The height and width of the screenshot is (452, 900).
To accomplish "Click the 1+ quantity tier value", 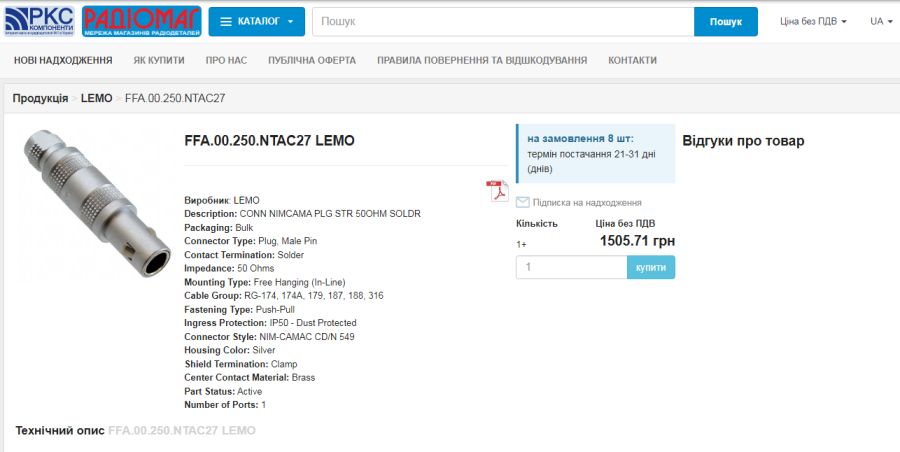I will click(x=521, y=244).
